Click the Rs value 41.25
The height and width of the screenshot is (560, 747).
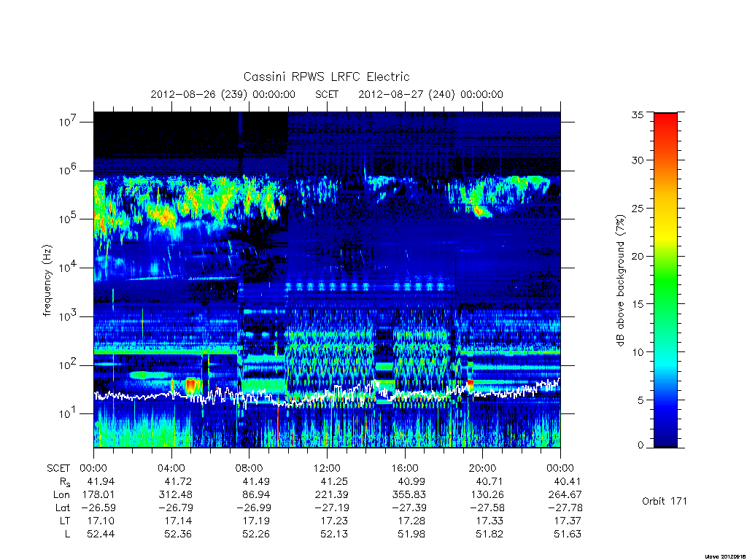[334, 481]
